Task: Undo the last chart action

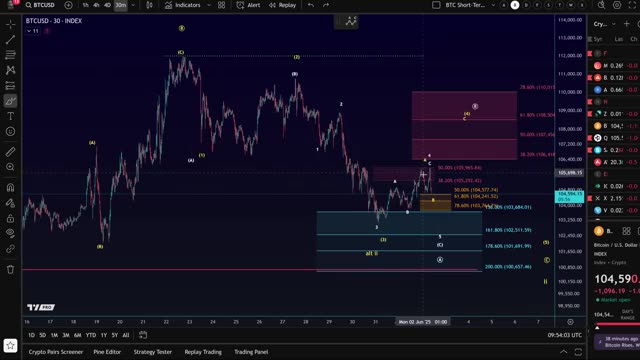Action: (x=311, y=5)
